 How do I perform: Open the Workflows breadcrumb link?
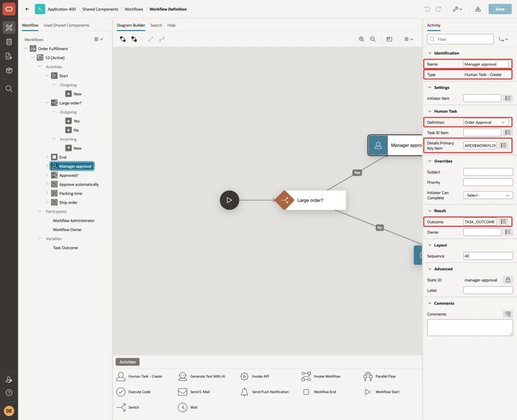(134, 9)
